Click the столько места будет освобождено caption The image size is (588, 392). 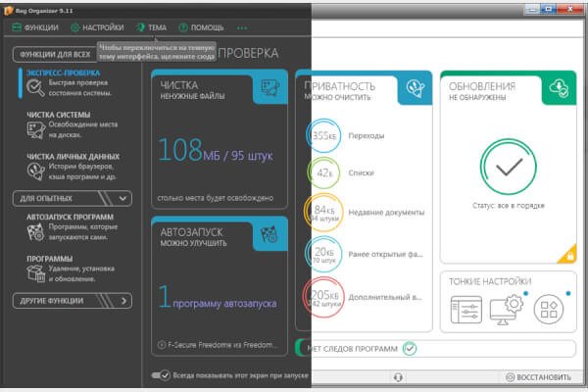[x=216, y=198]
